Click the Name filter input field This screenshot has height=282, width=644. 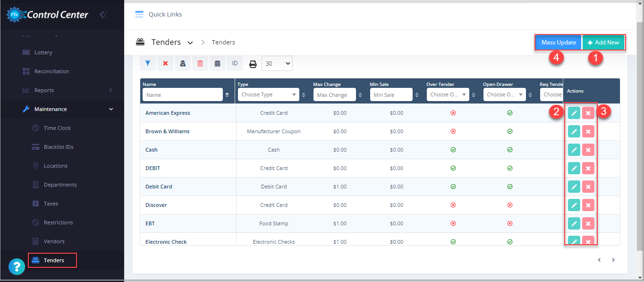point(182,95)
